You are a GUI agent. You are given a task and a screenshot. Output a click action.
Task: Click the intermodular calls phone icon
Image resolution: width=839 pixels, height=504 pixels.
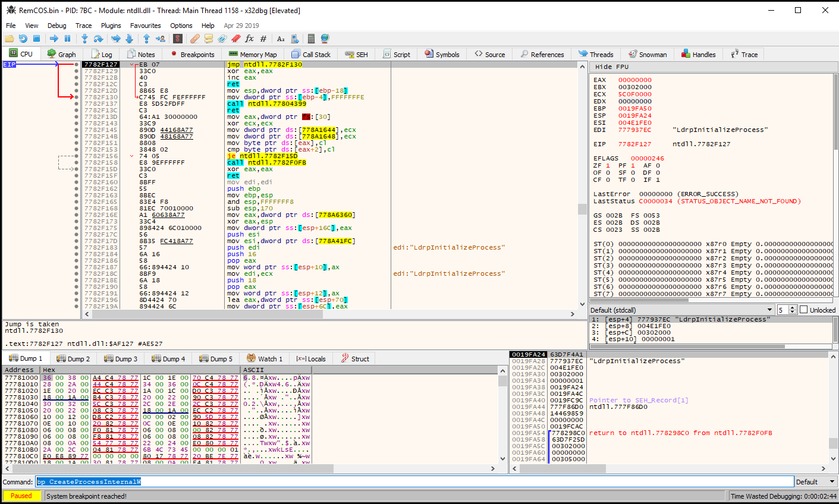[294, 39]
